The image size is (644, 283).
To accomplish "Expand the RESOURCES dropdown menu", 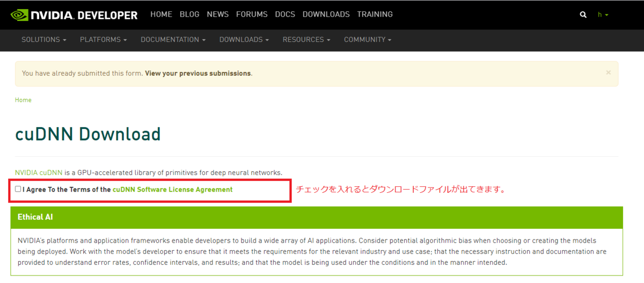I will coord(306,40).
